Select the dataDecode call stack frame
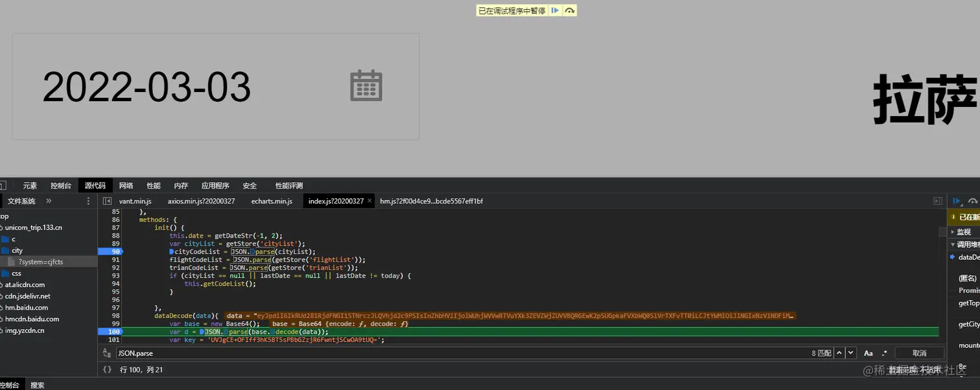The image size is (980, 390). tap(968, 257)
